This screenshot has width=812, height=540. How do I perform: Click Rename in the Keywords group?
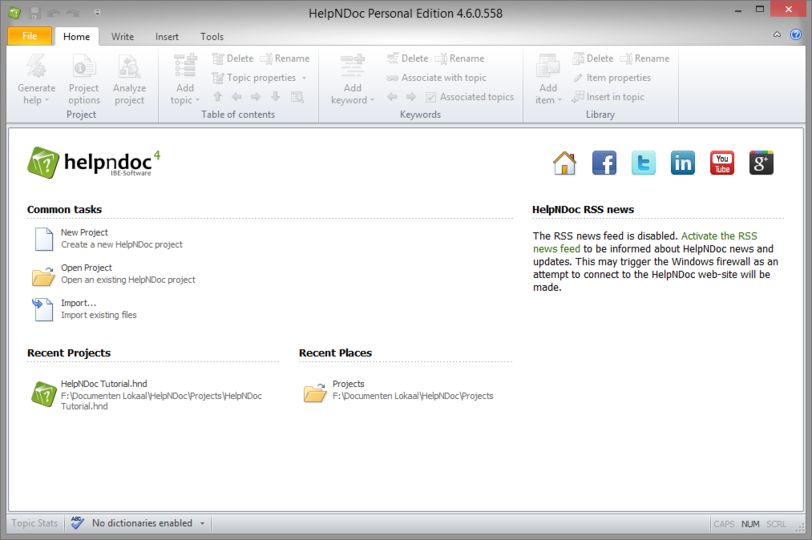click(x=460, y=59)
